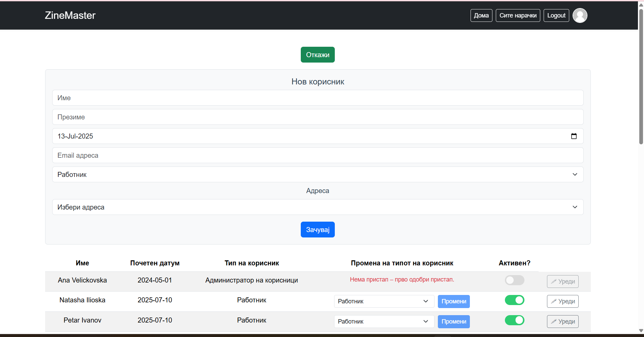Click Уреди pencil button for Natasha Ilioska
The width and height of the screenshot is (644, 337).
tap(562, 301)
